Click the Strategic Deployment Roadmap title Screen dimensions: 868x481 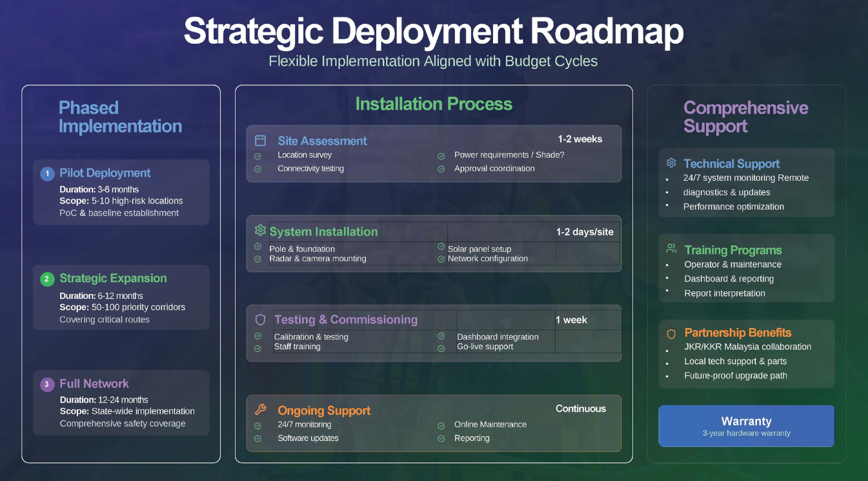point(434,31)
